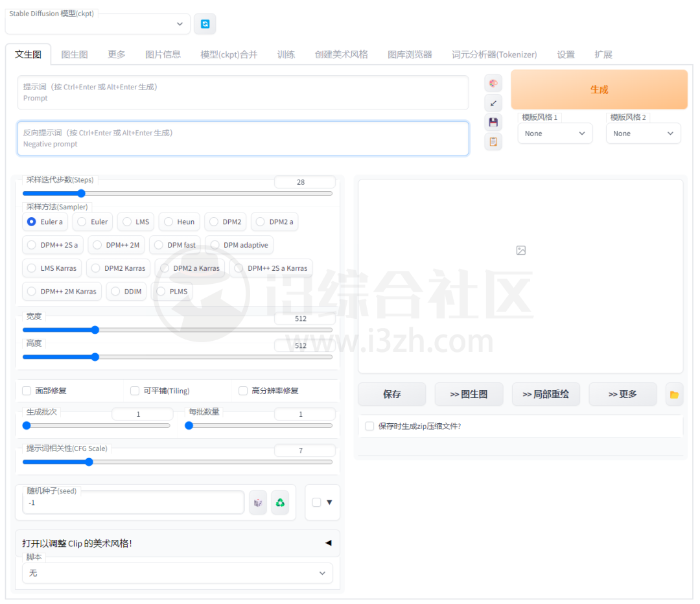700x604 pixels.
Task: Open the 模版风格 1 dropdown
Action: click(x=555, y=134)
